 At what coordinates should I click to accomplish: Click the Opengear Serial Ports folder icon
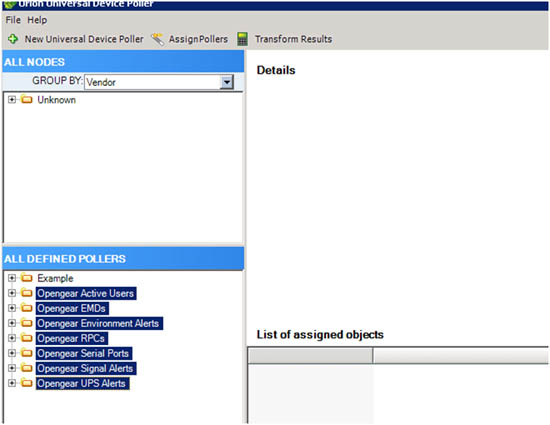click(27, 353)
